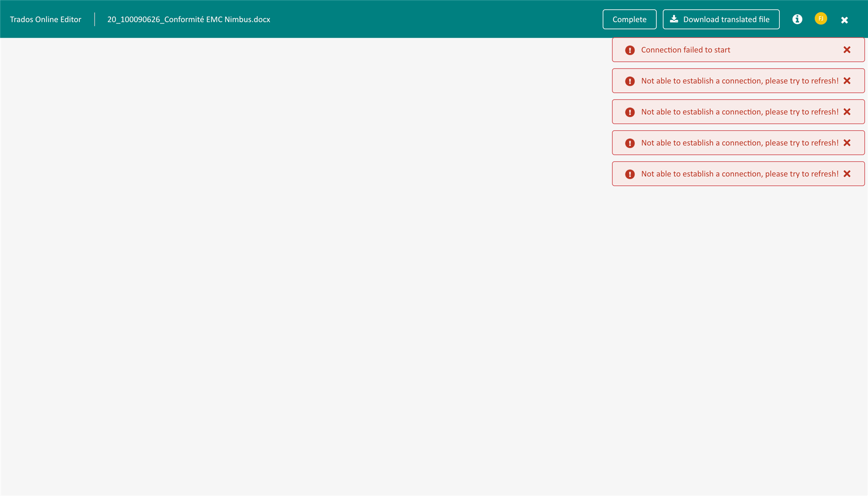Click the 'Connection failed to start' message text
This screenshot has height=496, width=868.
point(686,50)
